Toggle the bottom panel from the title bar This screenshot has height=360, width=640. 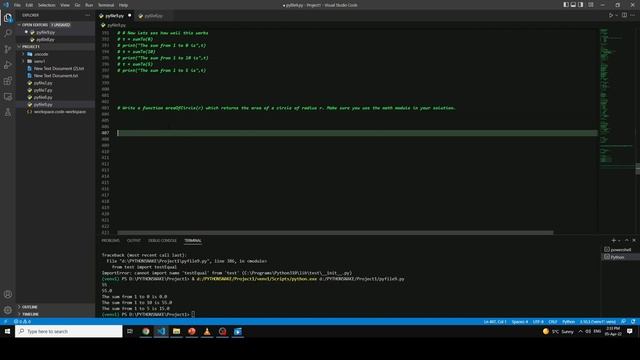pos(573,5)
